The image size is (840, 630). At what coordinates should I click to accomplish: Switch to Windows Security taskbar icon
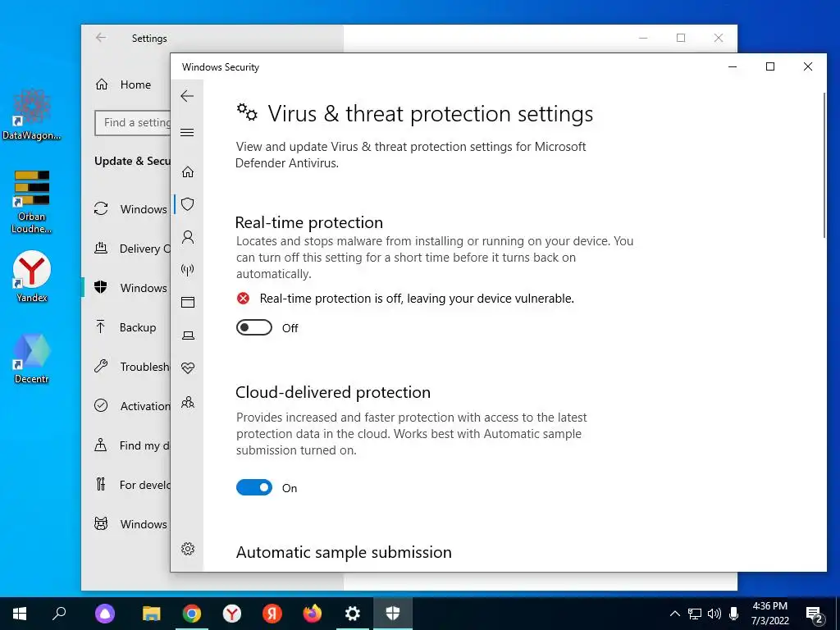coord(393,614)
